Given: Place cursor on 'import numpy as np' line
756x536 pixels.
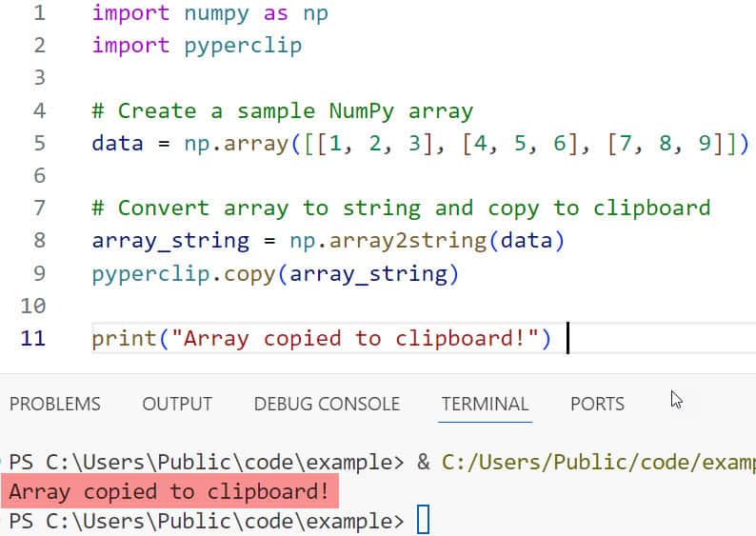Looking at the screenshot, I should tap(209, 13).
